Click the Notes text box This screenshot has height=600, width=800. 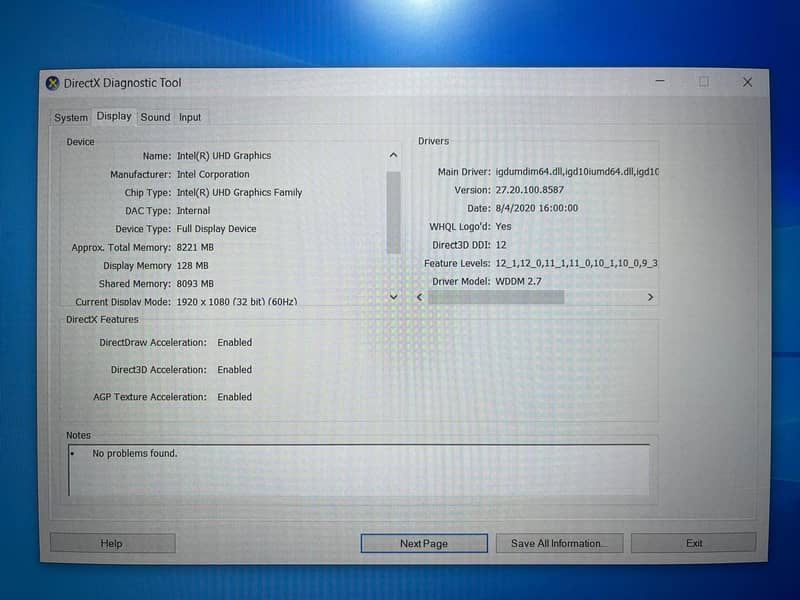click(x=359, y=470)
